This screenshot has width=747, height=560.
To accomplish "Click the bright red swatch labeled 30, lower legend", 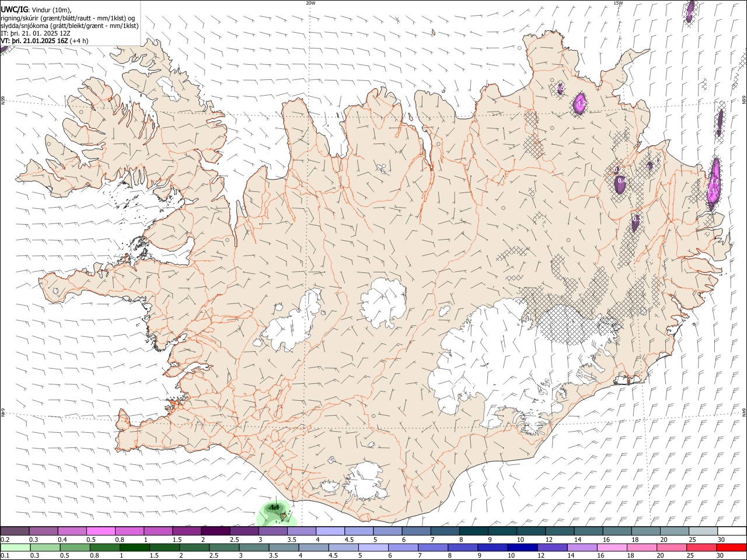I will 731,547.
